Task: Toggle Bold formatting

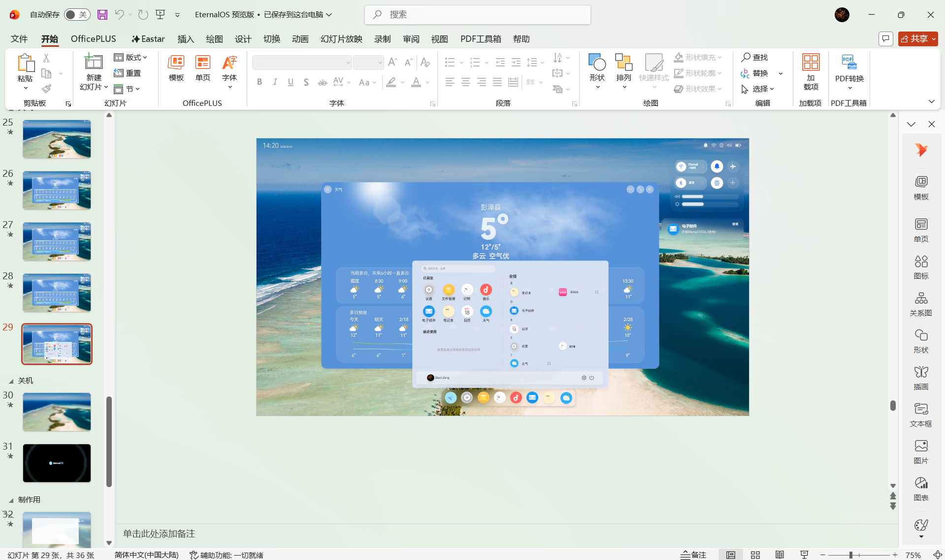Action: pyautogui.click(x=260, y=82)
